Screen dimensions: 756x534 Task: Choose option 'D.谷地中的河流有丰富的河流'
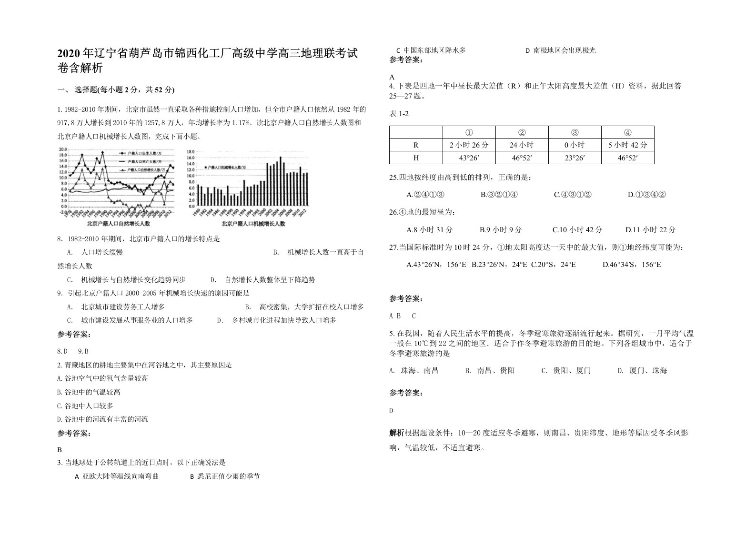click(102, 419)
